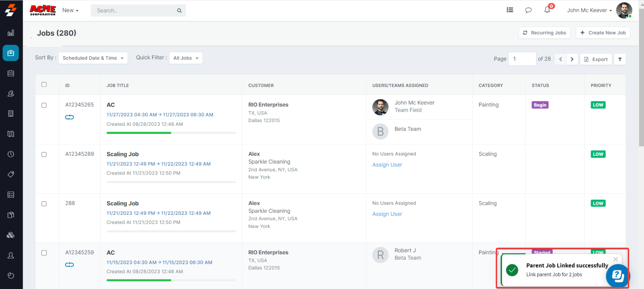The width and height of the screenshot is (644, 289).
Task: Click the filter funnel icon
Action: [620, 59]
